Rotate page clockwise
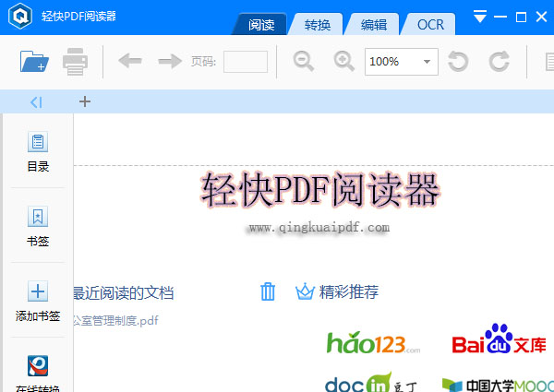Viewport: 554px width, 392px height. click(500, 62)
